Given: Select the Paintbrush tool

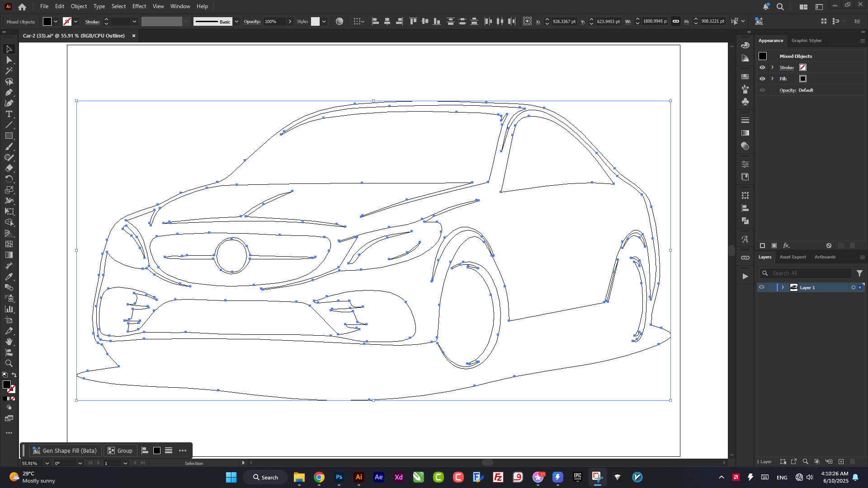Looking at the screenshot, I should [x=9, y=146].
